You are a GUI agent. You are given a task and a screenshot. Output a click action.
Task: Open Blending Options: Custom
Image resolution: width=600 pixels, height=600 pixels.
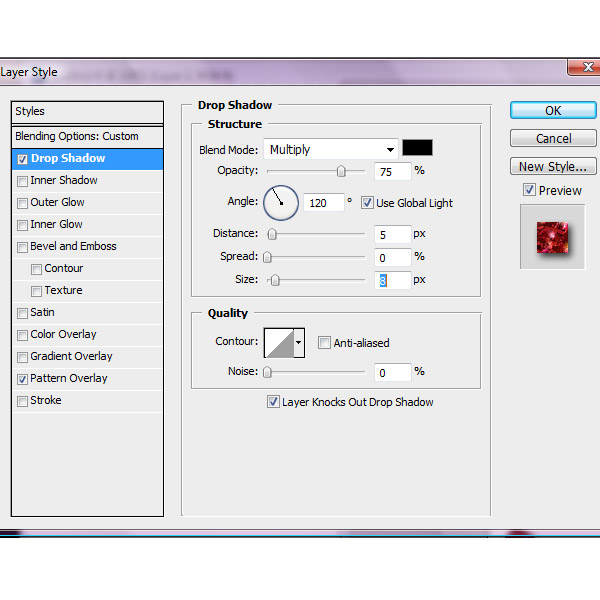click(88, 136)
